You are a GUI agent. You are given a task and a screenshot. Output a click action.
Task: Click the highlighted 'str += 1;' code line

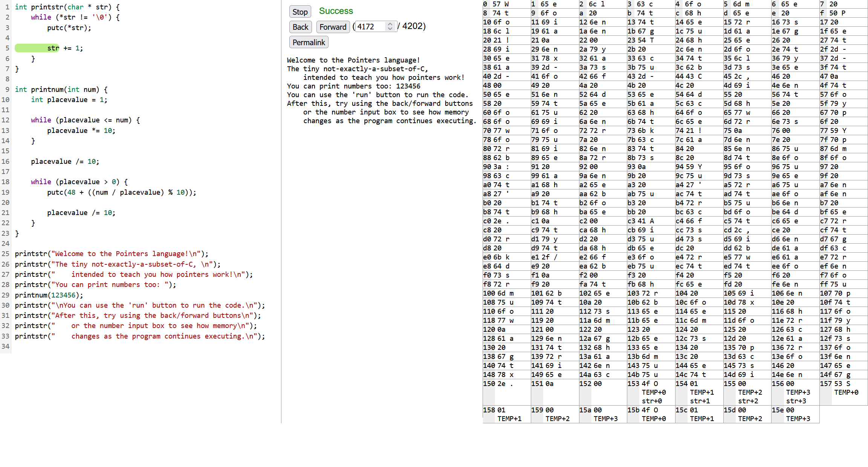coord(65,48)
